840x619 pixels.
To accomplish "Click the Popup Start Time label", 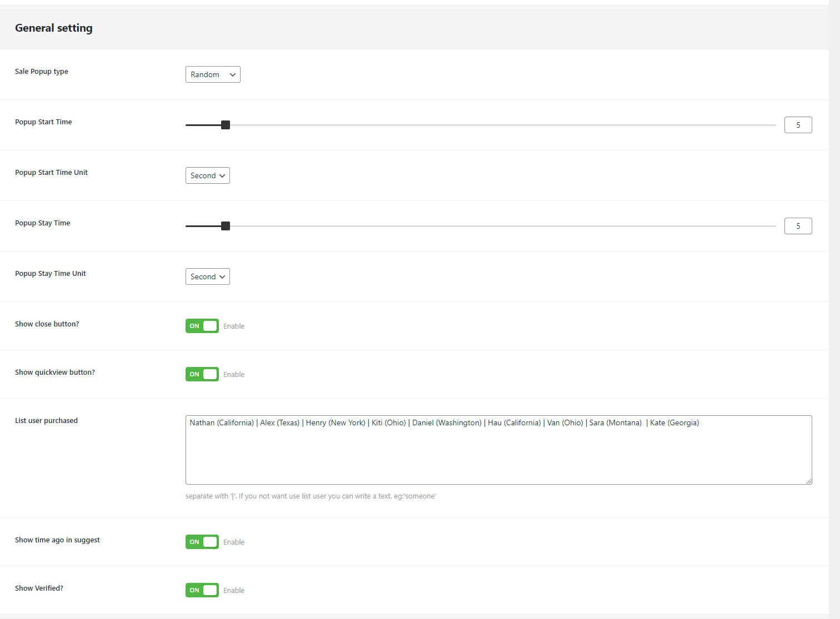I will (x=43, y=122).
